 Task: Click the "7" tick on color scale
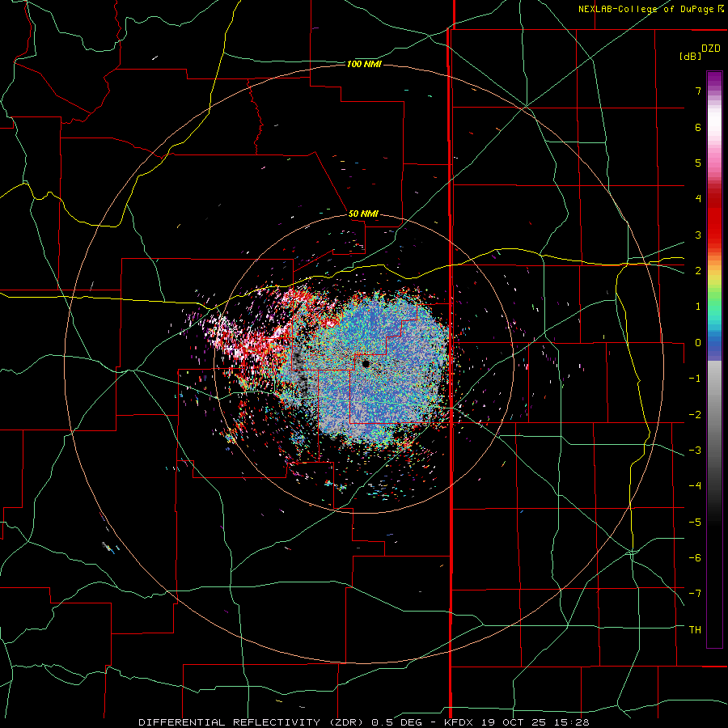[698, 91]
